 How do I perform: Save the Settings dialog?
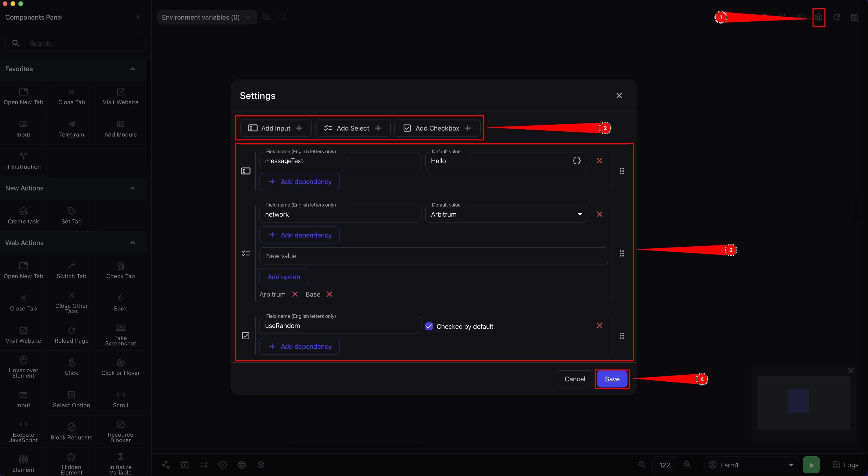tap(612, 379)
